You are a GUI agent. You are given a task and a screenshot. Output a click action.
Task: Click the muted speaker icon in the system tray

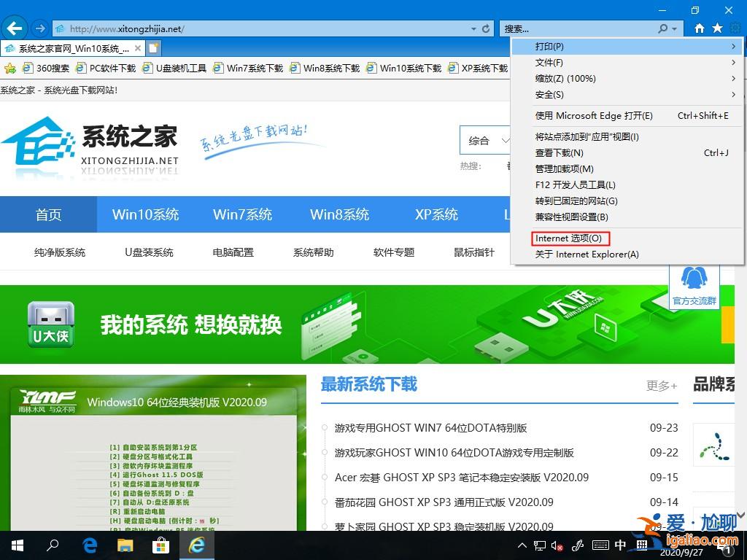(557, 545)
